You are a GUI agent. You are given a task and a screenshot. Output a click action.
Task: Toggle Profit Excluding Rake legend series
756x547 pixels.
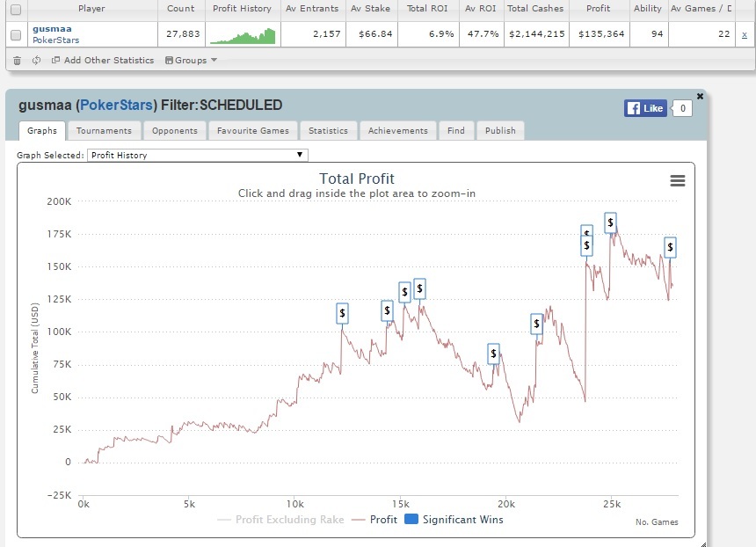[280, 520]
